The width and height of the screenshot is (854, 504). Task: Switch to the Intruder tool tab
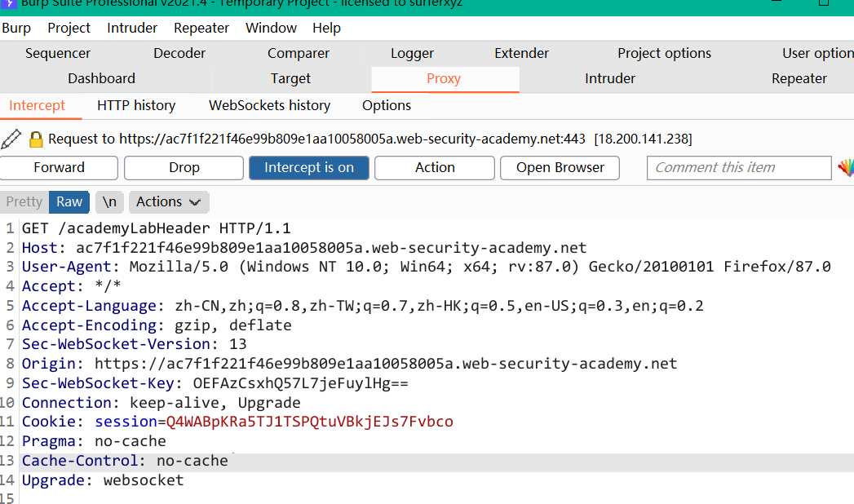coord(610,78)
